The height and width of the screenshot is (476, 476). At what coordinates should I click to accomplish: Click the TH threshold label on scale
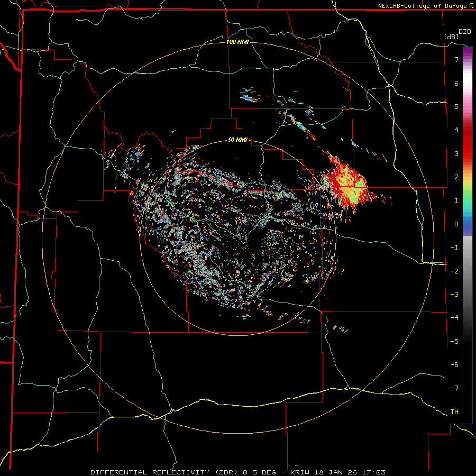click(454, 412)
